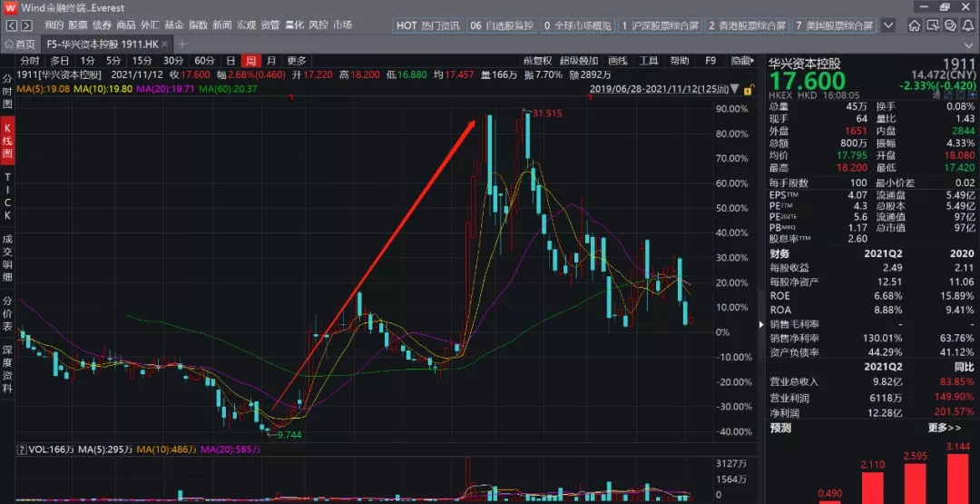Toggle the VOL indicator question-mark box

[22, 450]
